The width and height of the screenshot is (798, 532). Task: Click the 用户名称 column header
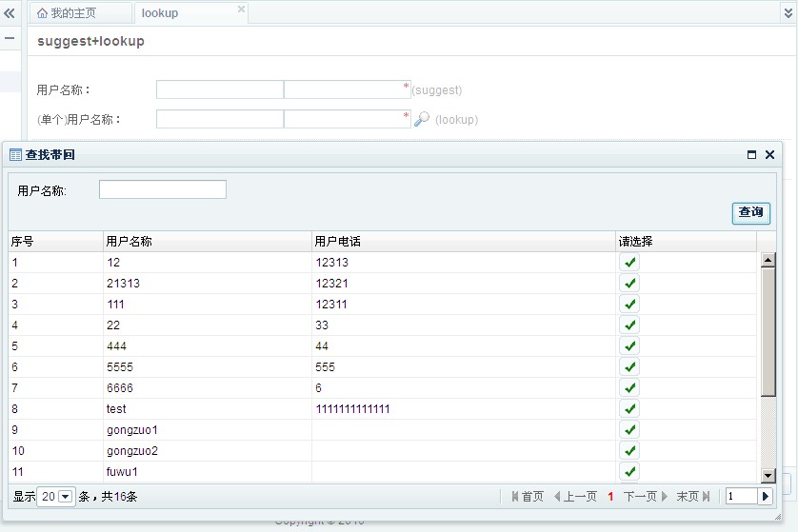click(x=208, y=241)
